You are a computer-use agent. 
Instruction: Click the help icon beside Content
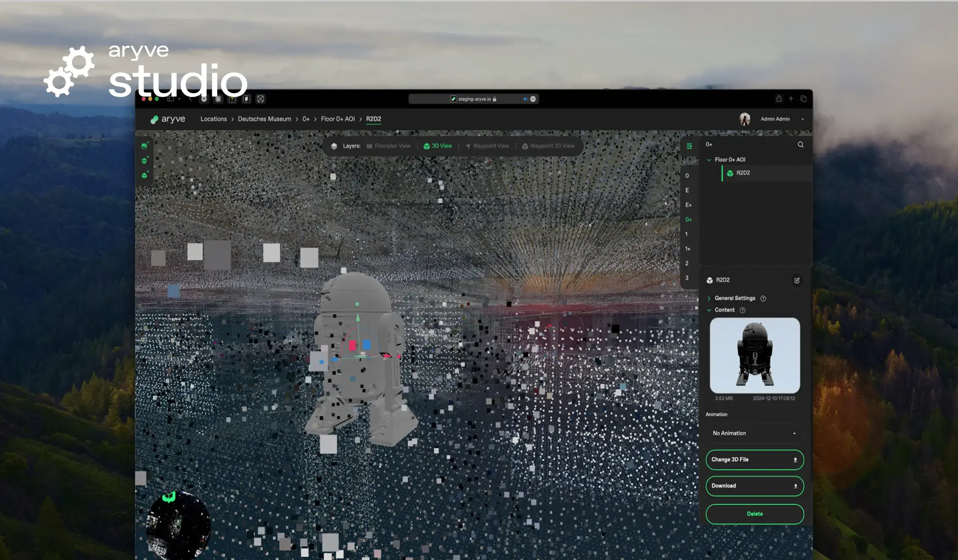742,310
